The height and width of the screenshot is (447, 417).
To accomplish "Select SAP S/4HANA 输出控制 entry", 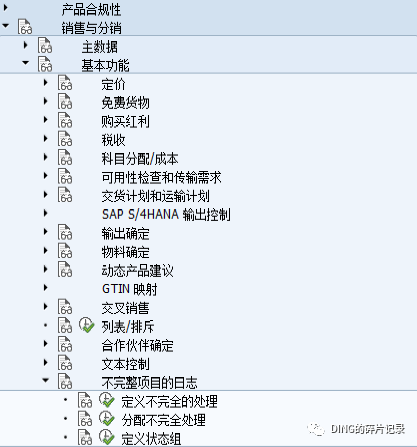I will pos(166,214).
